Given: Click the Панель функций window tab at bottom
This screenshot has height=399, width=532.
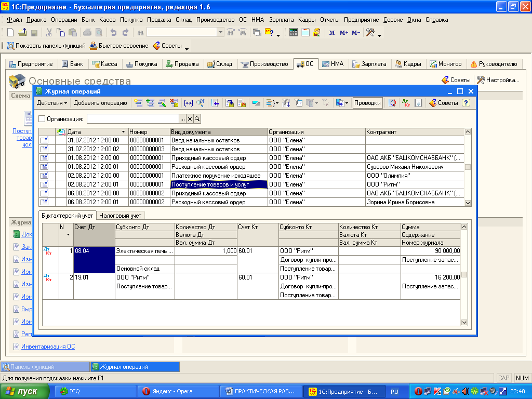Looking at the screenshot, I should pyautogui.click(x=45, y=367).
